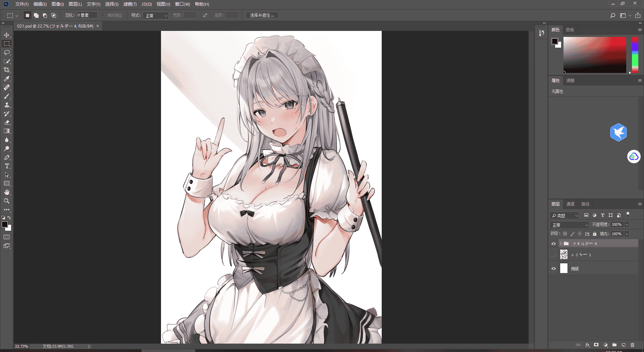Click the 选择并遮住 button
The image size is (644, 352).
262,15
